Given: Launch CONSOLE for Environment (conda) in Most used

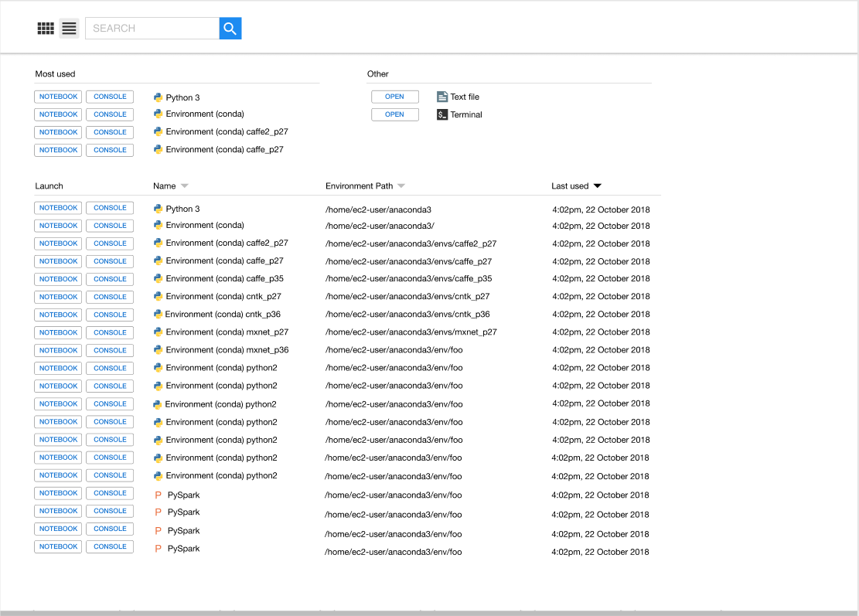Looking at the screenshot, I should [x=110, y=114].
